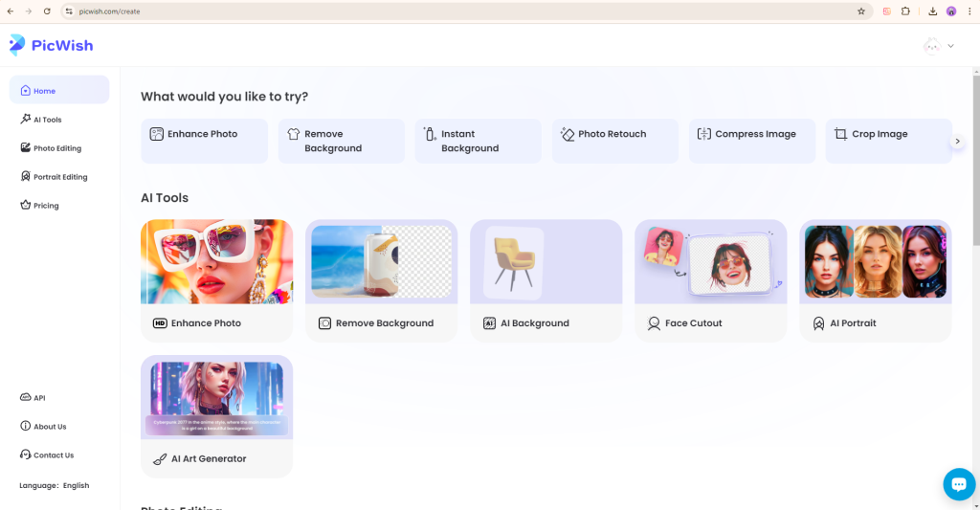Bookmark this page with the star icon

click(861, 11)
